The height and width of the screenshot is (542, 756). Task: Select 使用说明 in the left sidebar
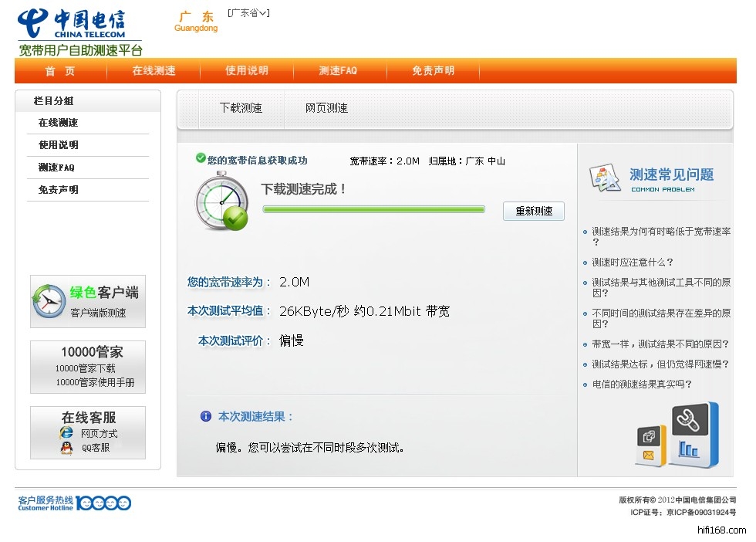click(59, 145)
